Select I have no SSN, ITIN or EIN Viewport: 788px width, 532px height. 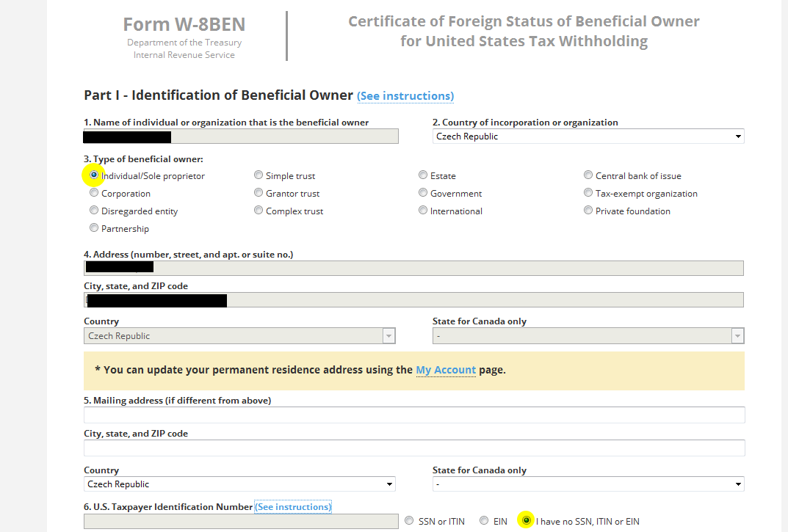(x=526, y=520)
